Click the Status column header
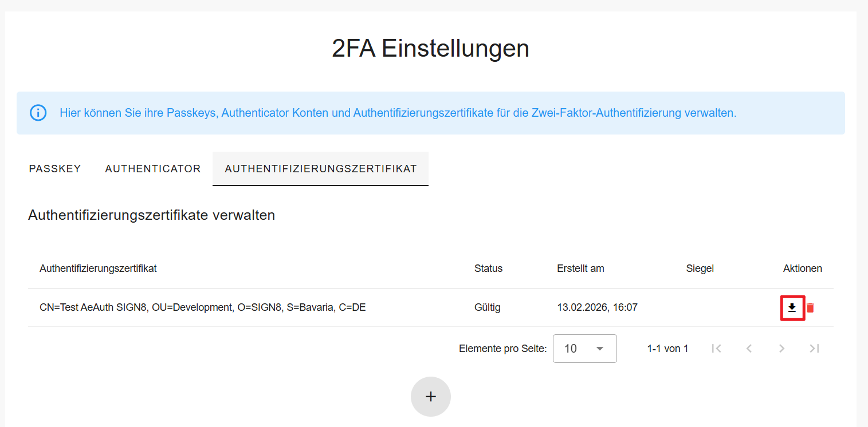Image resolution: width=868 pixels, height=427 pixels. pyautogui.click(x=488, y=268)
